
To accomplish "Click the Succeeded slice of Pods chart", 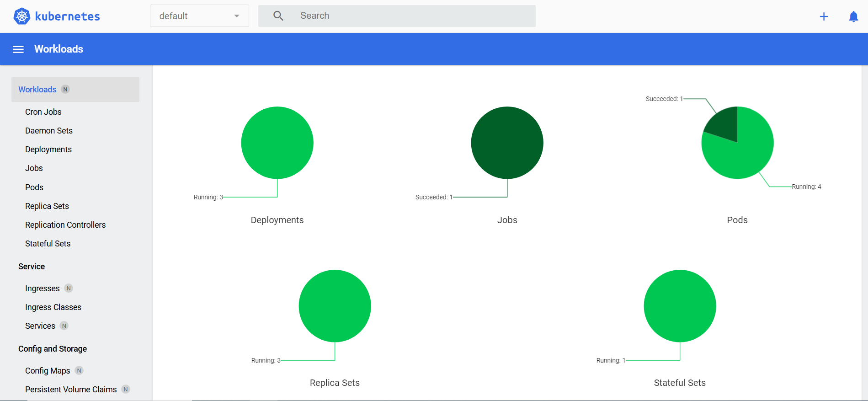I will [x=726, y=124].
